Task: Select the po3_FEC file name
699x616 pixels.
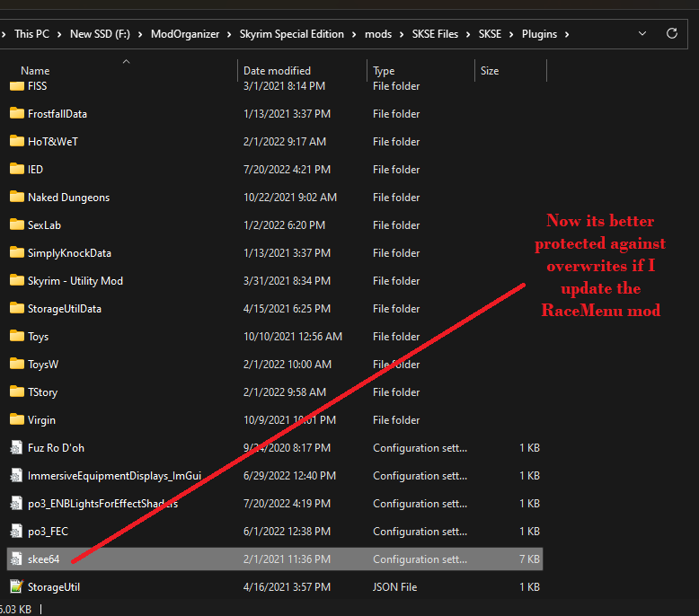Action: coord(48,532)
